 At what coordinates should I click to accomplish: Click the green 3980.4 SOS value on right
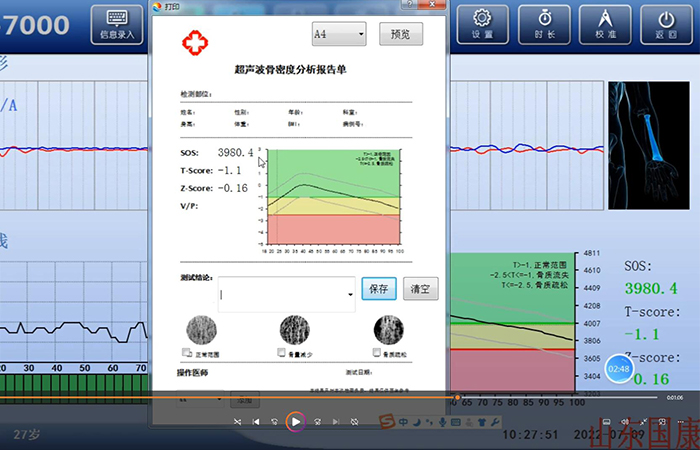(x=651, y=288)
